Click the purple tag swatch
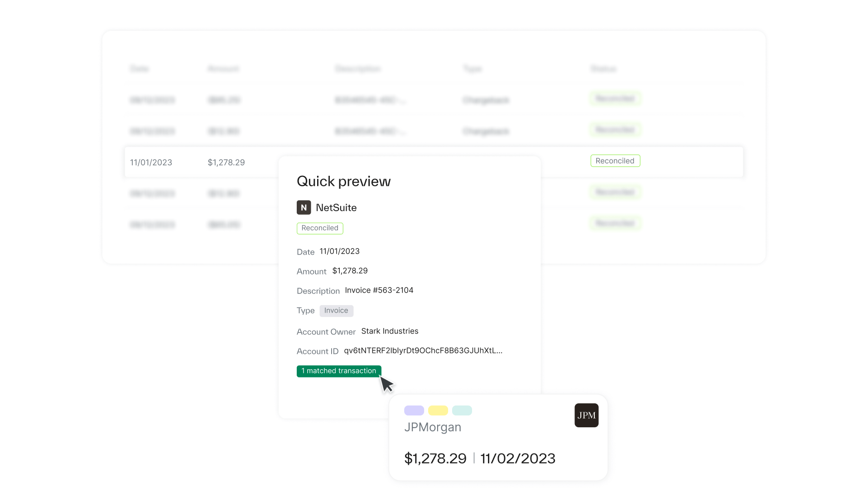868x502 pixels. [414, 410]
